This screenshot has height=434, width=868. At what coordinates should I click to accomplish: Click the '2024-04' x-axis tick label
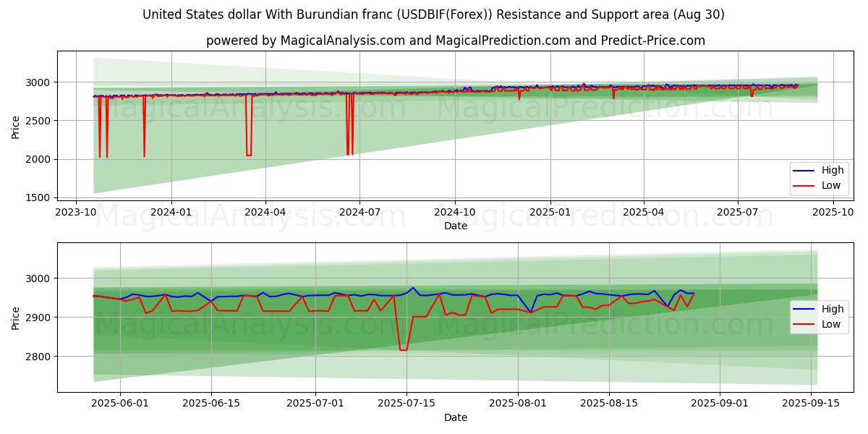coord(265,212)
